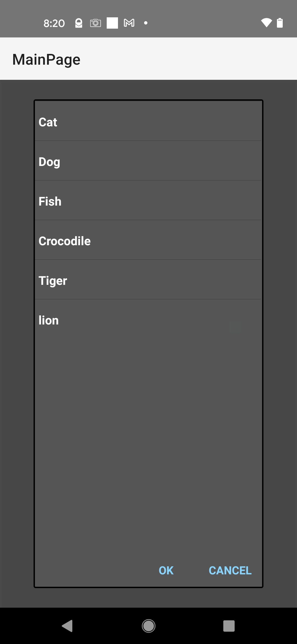Tap the face-shaped notification icon
Viewport: 297px width, 644px height.
(79, 23)
